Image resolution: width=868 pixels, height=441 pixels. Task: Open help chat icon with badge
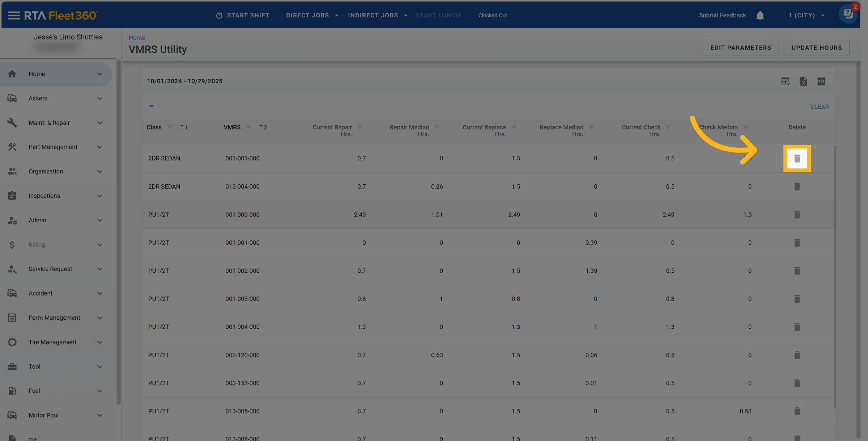(848, 14)
